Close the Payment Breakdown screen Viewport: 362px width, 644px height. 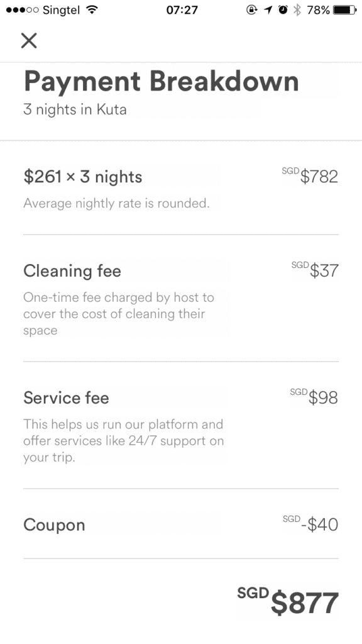coord(29,40)
